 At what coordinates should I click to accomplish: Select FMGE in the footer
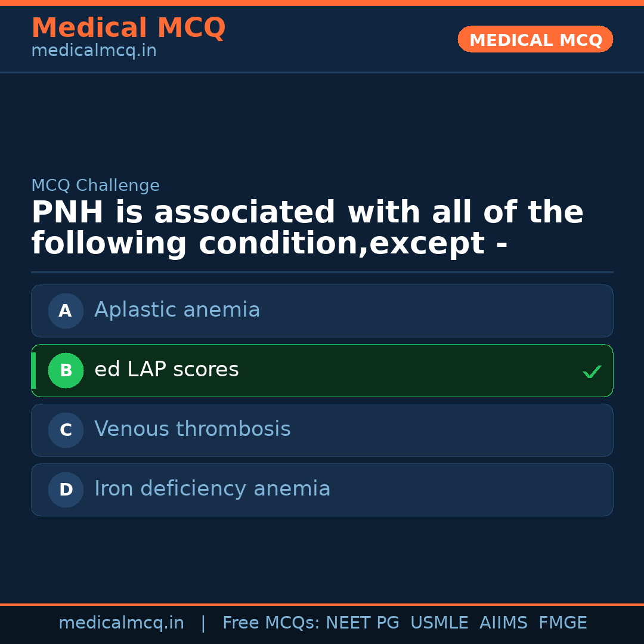pyautogui.click(x=562, y=623)
